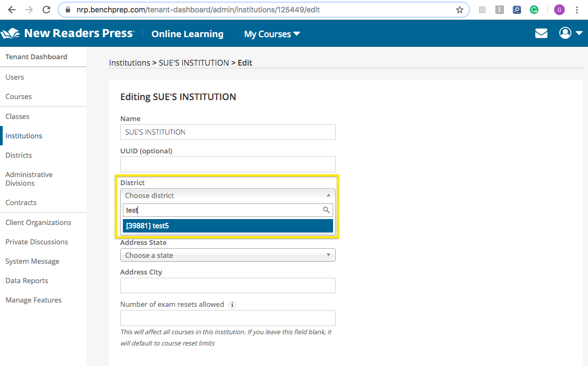This screenshot has height=366, width=588.
Task: Click the browser reload icon
Action: coord(46,10)
